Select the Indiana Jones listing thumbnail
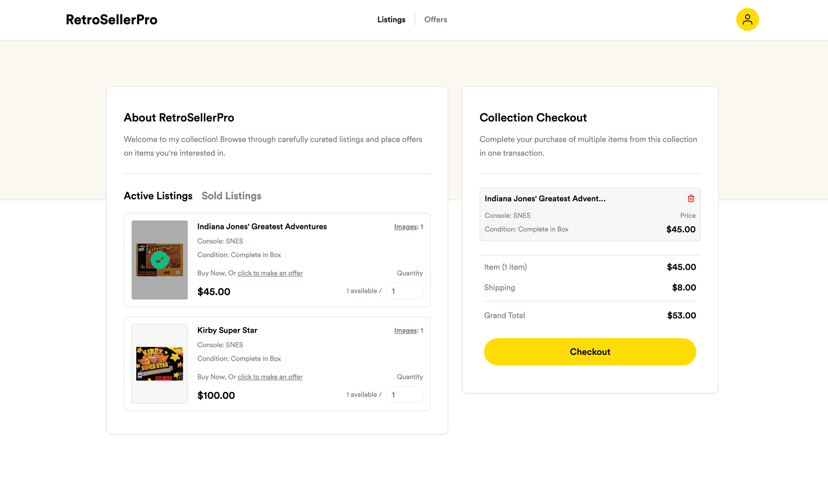Image resolution: width=828 pixels, height=504 pixels. [159, 260]
